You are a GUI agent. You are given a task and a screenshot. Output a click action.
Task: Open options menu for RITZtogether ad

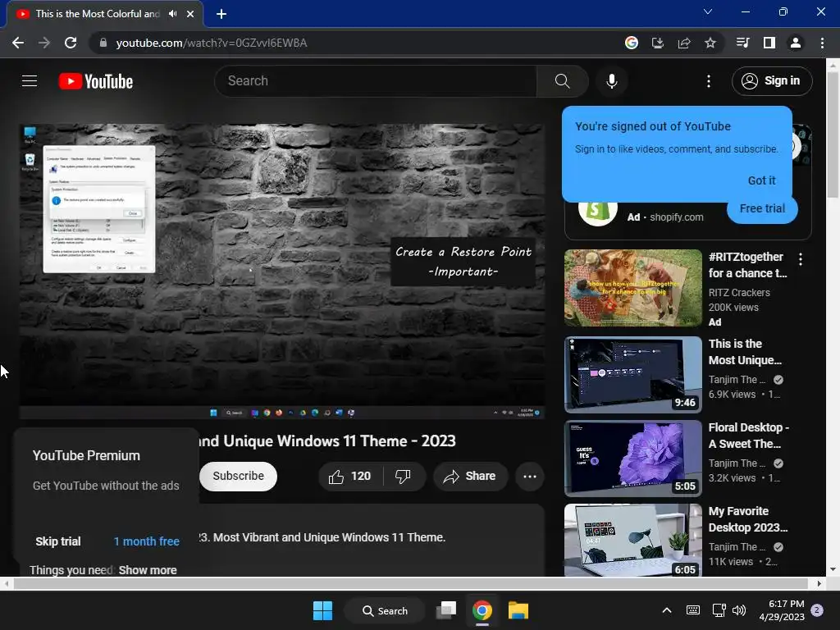pos(801,259)
